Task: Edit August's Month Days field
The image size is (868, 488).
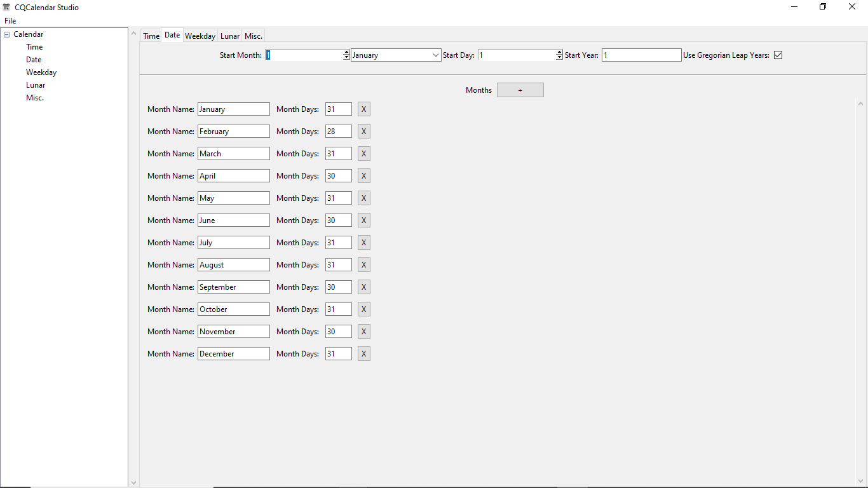Action: point(339,265)
